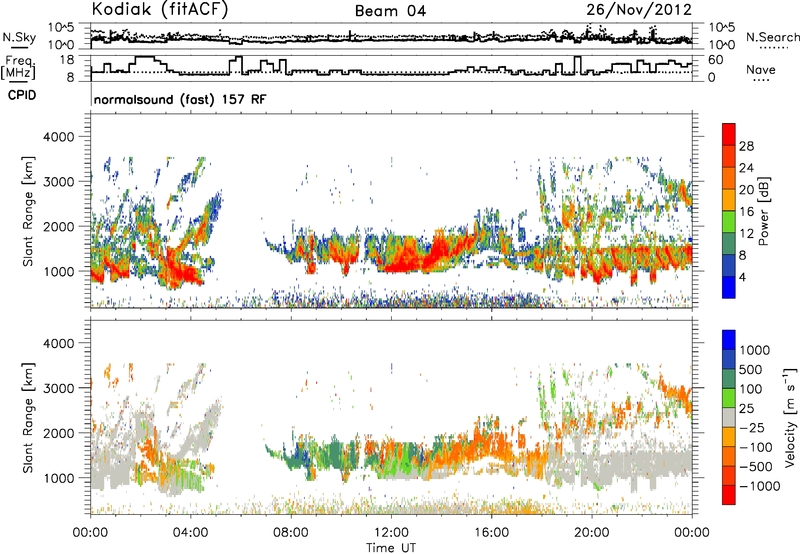The image size is (800, 554).
Task: Click the "60" tick on Nave axis
Action: tap(716, 60)
